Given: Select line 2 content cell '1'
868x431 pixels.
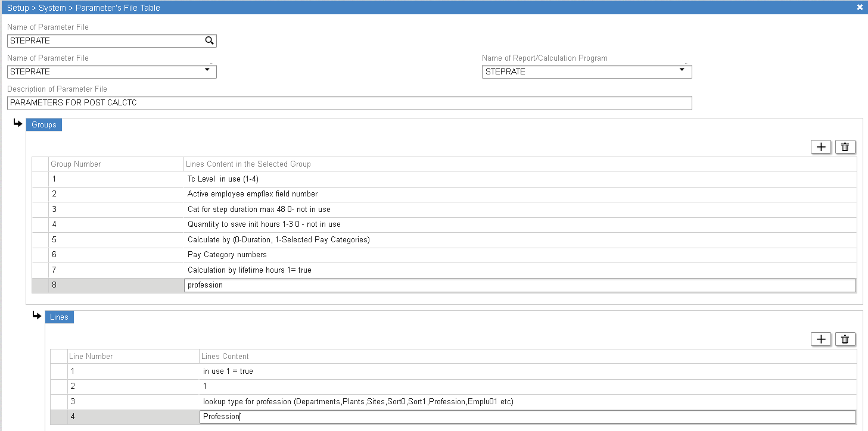Looking at the screenshot, I should [x=528, y=386].
